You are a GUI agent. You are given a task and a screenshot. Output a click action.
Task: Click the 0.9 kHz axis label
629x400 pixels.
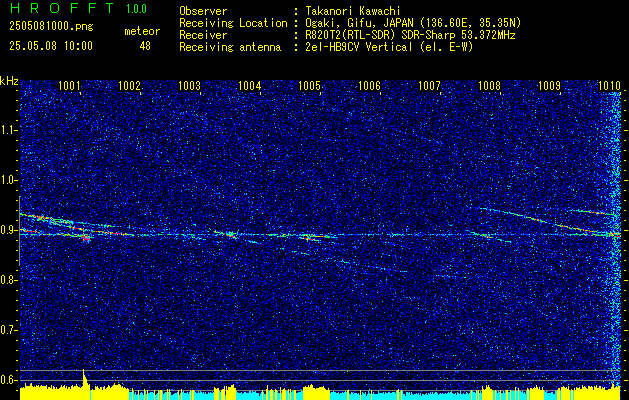click(x=9, y=230)
